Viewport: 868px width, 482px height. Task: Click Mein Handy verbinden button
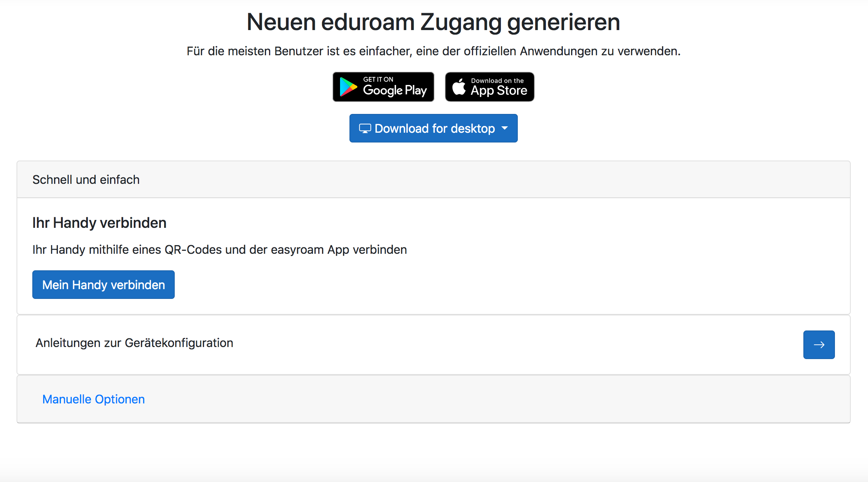[x=103, y=285]
